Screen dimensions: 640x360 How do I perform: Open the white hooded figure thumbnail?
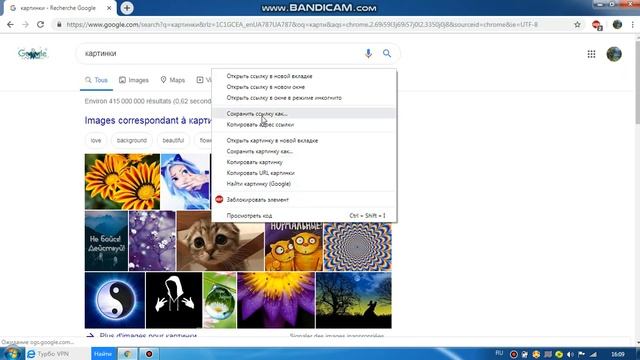click(174, 300)
